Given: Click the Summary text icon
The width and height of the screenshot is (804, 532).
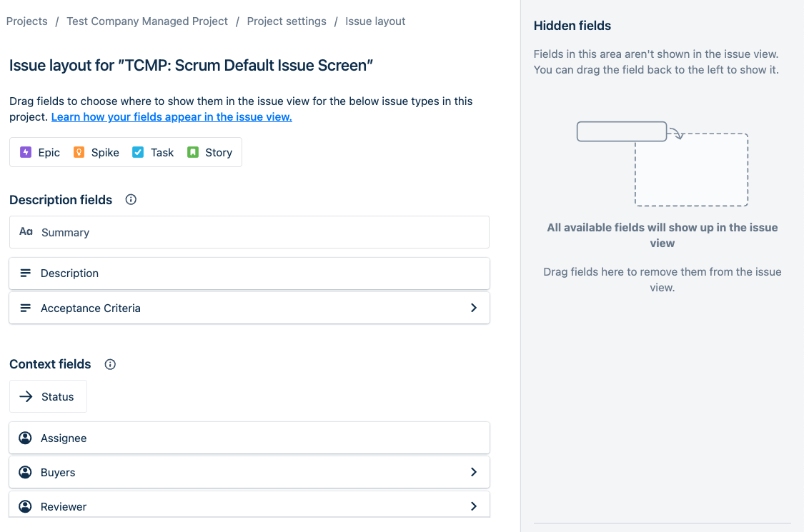Looking at the screenshot, I should click(26, 232).
